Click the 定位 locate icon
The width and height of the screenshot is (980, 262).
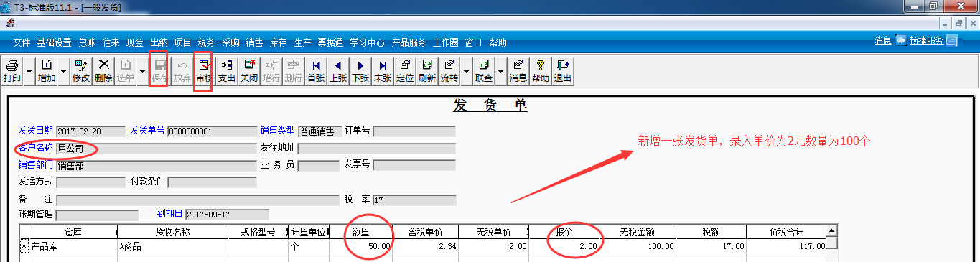[x=405, y=70]
